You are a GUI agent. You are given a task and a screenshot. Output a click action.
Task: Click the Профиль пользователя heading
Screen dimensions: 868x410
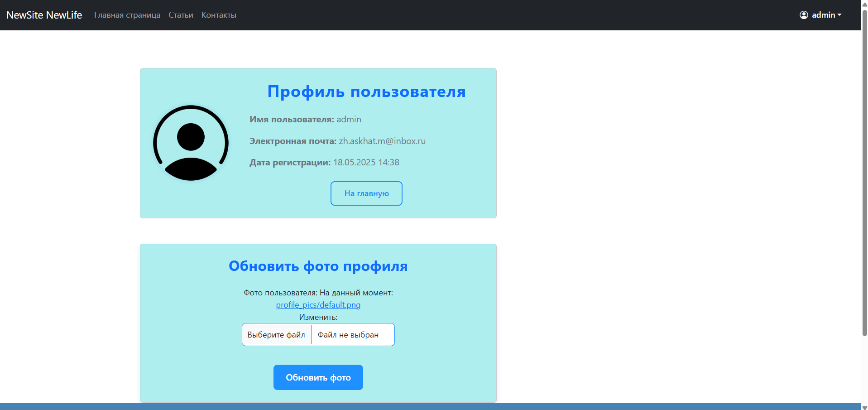(x=366, y=92)
